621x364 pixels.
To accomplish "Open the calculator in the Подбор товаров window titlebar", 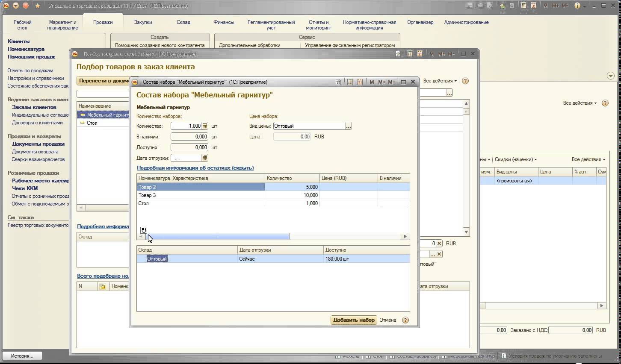I will coord(410,54).
